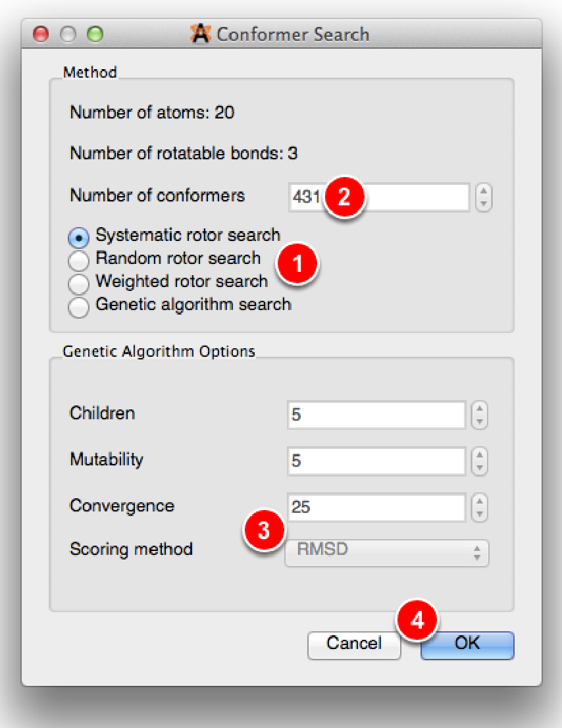Increase the Mutability stepper value
Viewport: 562px width, 728px height.
[x=480, y=455]
